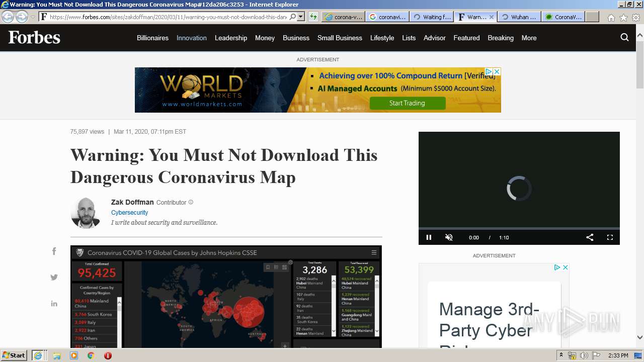Click the video share icon
The width and height of the screenshot is (644, 362).
pyautogui.click(x=590, y=237)
